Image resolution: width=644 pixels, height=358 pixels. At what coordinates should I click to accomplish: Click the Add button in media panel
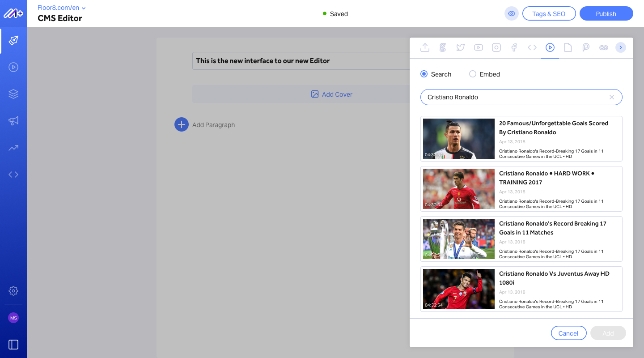[x=608, y=333]
